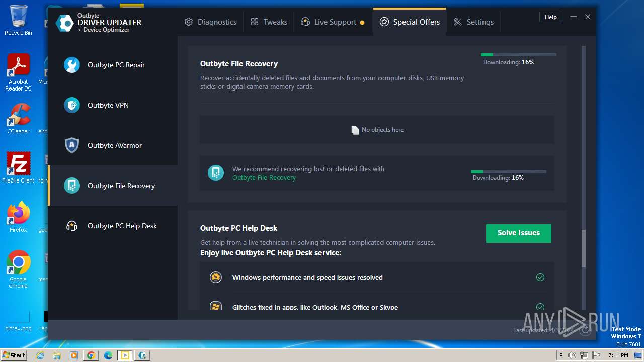Image resolution: width=644 pixels, height=362 pixels.
Task: Open the Settings tab
Action: pyautogui.click(x=473, y=22)
